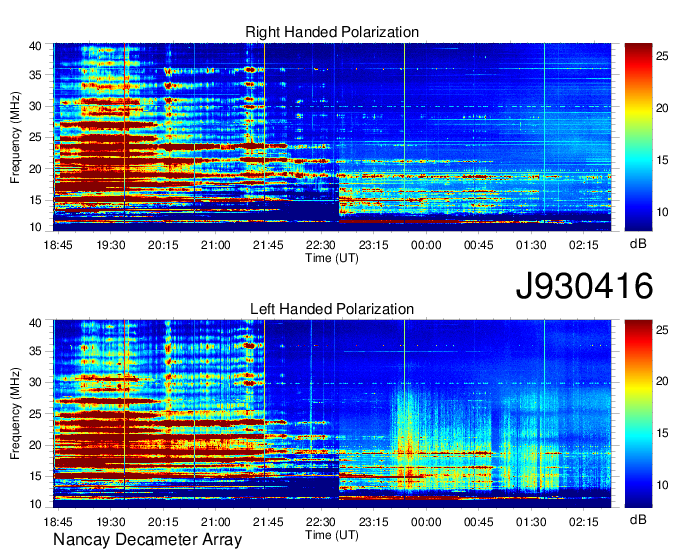680x552 pixels.
Task: Click 10 MHz frequency tick on Right Handed plot
Action: click(35, 227)
